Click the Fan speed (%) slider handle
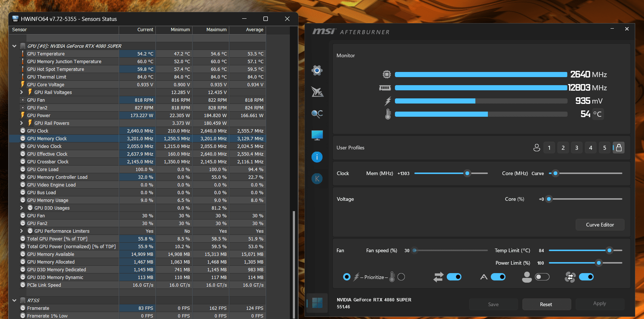The image size is (644, 319). point(415,250)
